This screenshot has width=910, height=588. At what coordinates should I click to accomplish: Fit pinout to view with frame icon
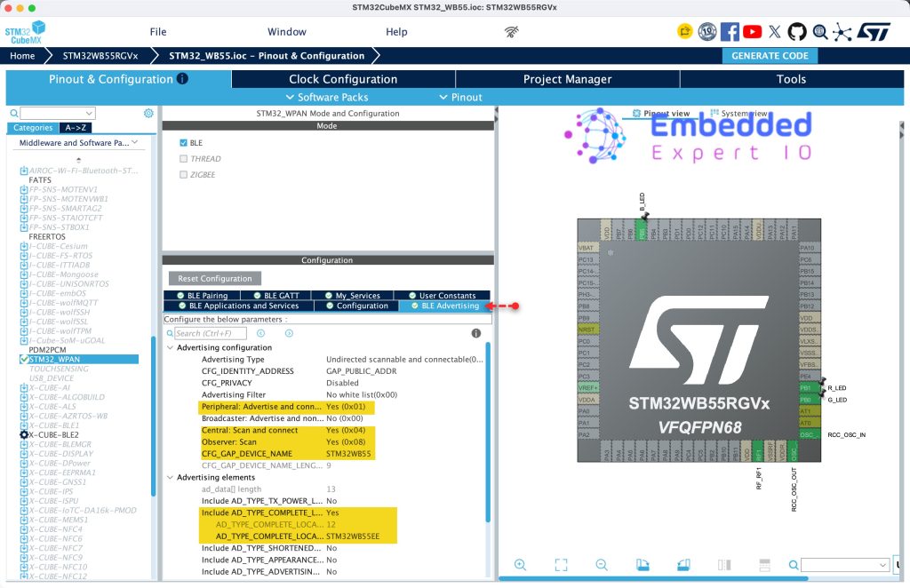tap(561, 564)
